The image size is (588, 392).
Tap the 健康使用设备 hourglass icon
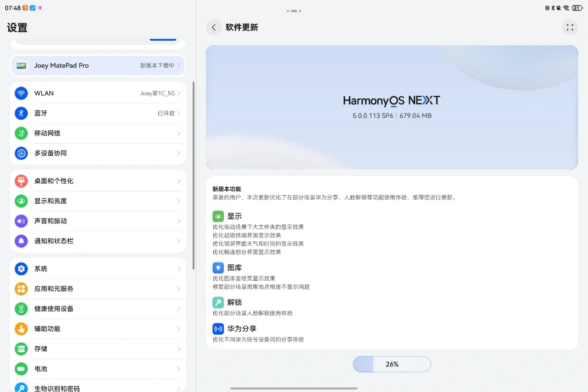pyautogui.click(x=21, y=309)
